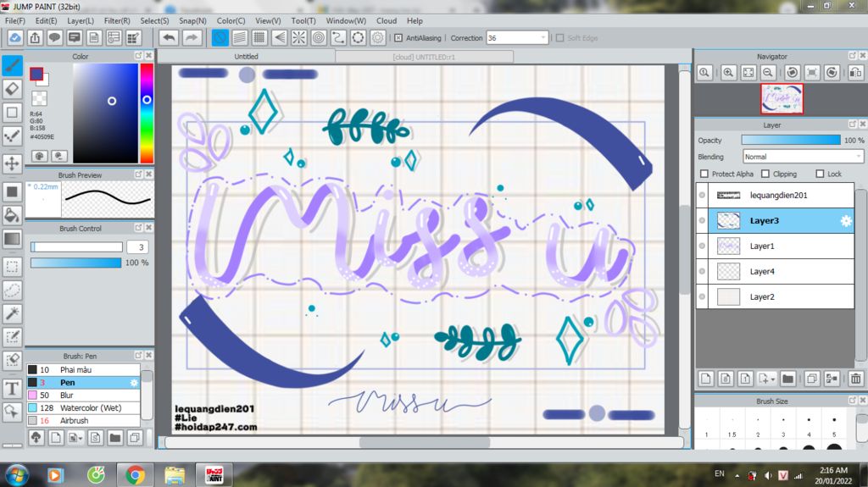Click the export/share icon in toolbar
The image size is (868, 487).
35,37
